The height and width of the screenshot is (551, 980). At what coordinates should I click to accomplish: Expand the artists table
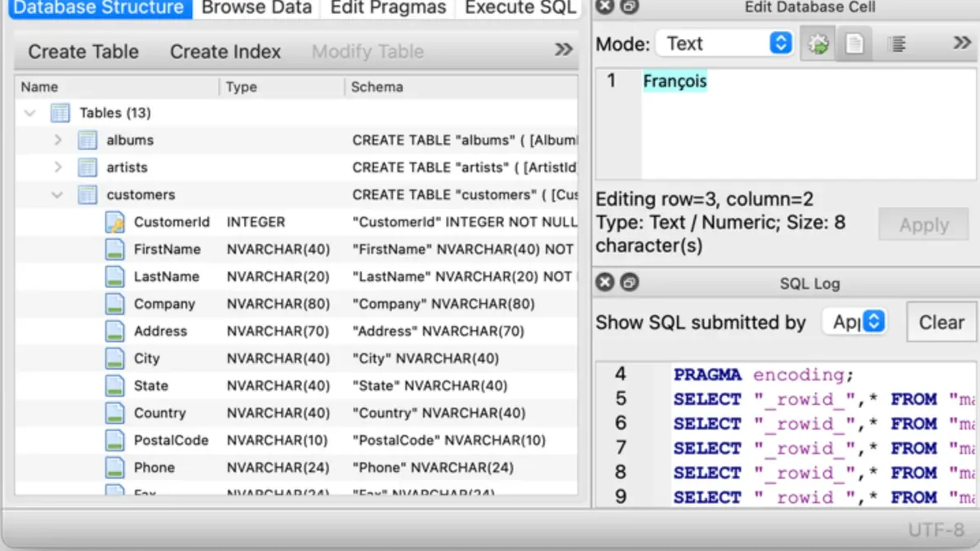click(x=57, y=167)
